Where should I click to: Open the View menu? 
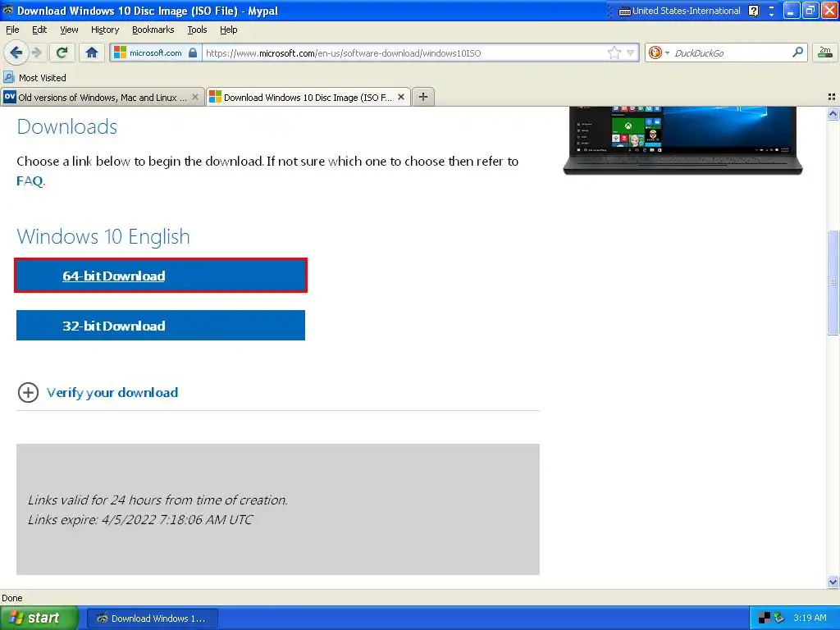(69, 30)
